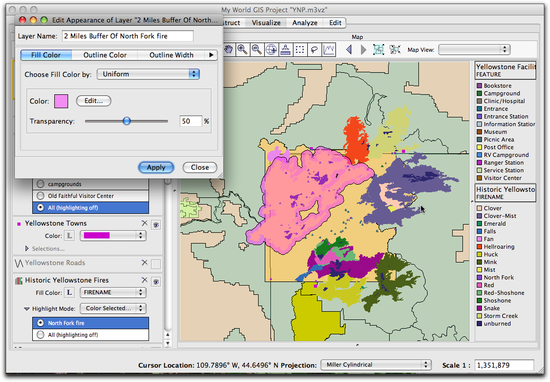Click Yellowstone Facilities legend header
Image resolution: width=550 pixels, height=382 pixels.
[505, 70]
